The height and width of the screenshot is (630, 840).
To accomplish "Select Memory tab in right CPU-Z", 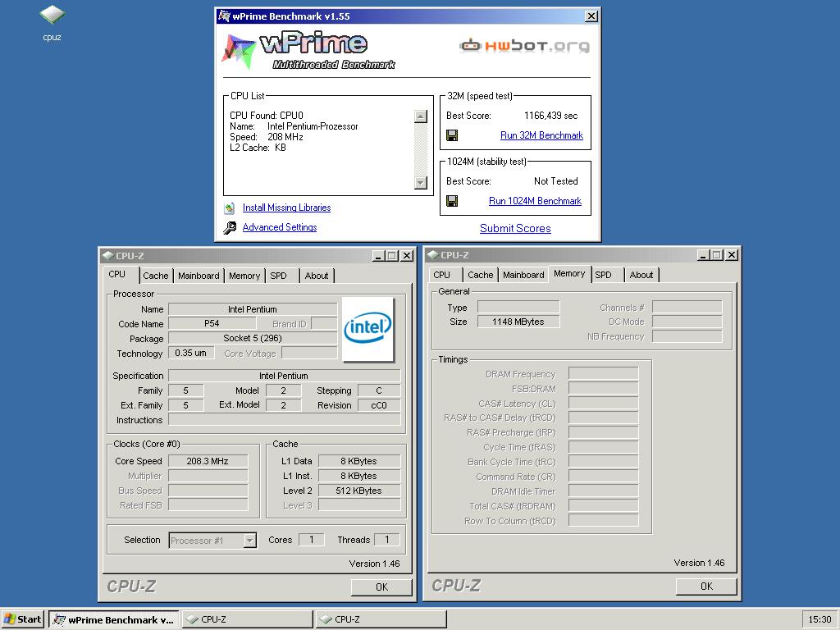I will [569, 274].
